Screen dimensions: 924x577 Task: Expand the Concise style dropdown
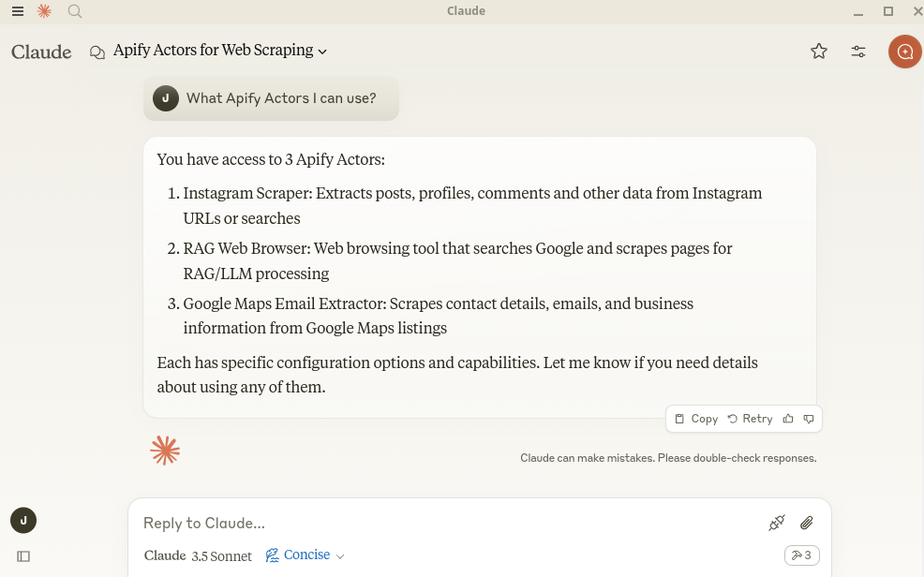(x=306, y=555)
